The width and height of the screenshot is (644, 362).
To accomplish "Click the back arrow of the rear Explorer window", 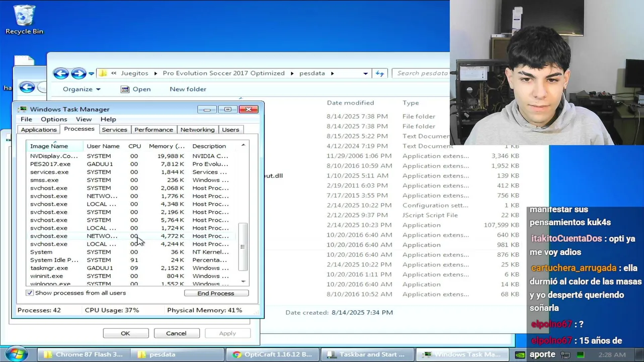I will tap(27, 87).
